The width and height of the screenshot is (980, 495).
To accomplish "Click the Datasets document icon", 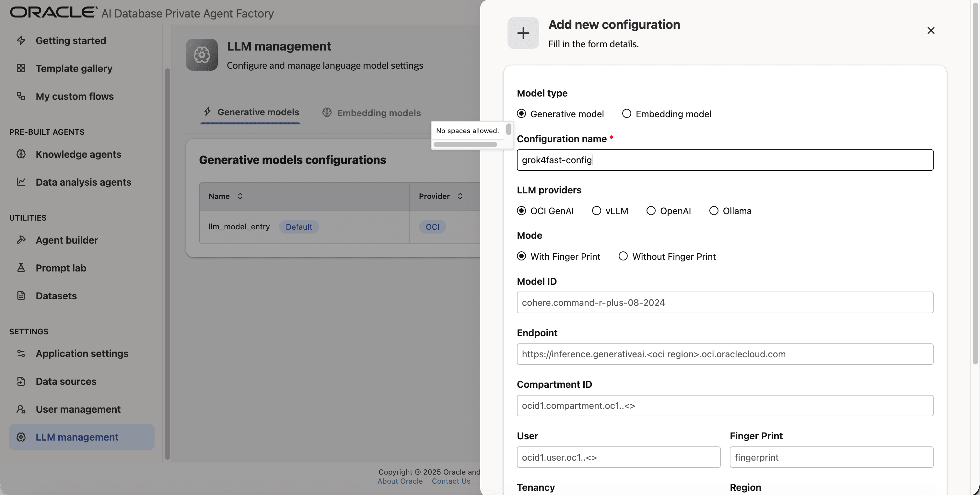I will pyautogui.click(x=21, y=295).
